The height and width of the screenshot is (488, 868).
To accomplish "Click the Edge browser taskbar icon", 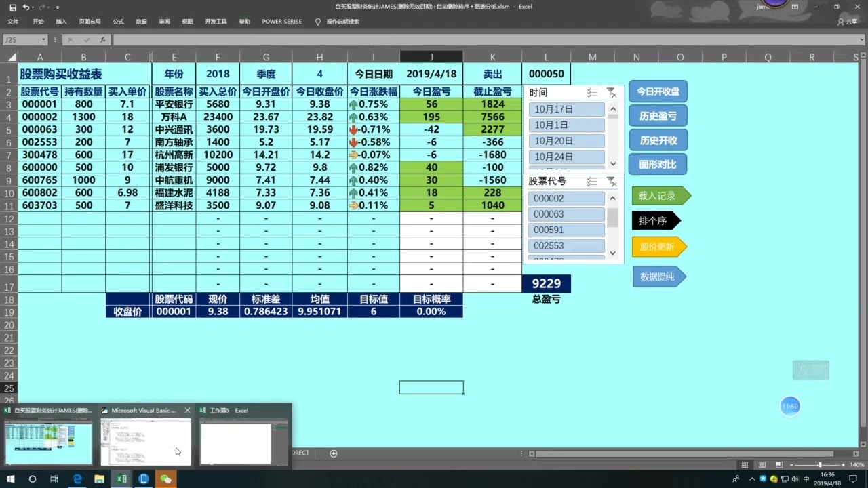I will [77, 479].
